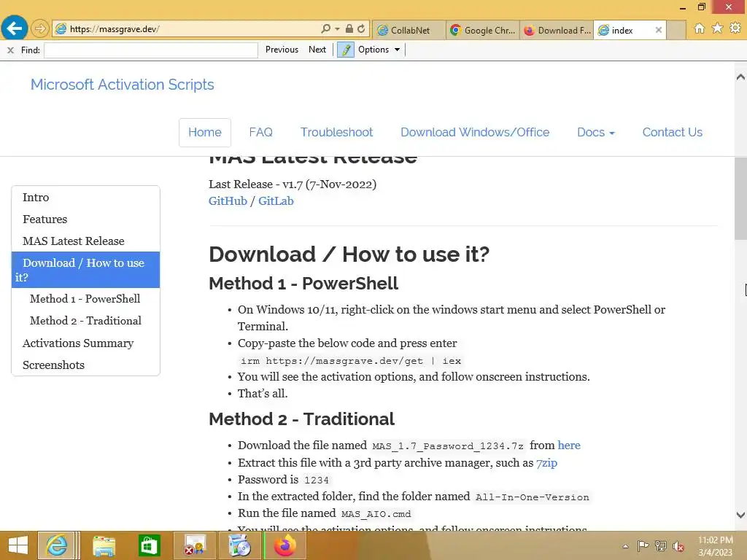Image resolution: width=747 pixels, height=560 pixels.
Task: Click the page scrollbar down arrow
Action: (x=740, y=515)
